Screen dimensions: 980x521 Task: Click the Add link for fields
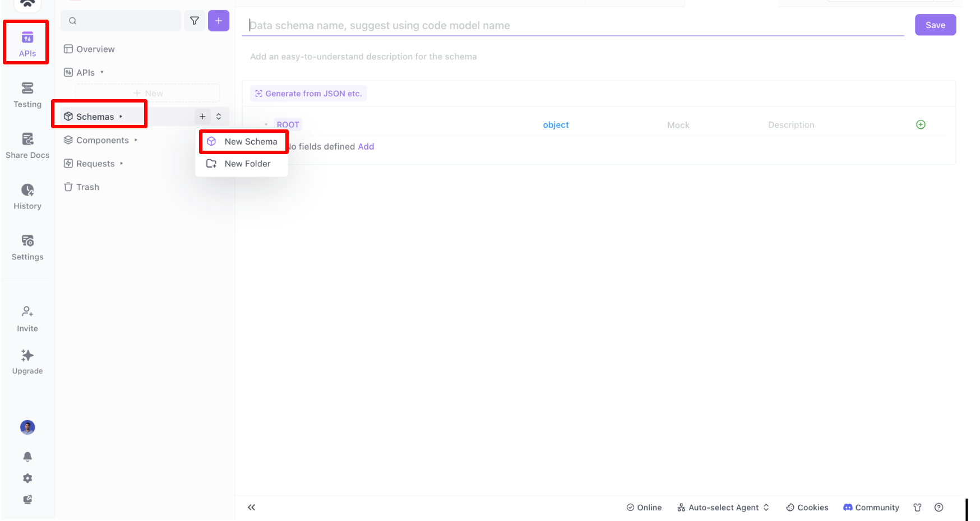[366, 146]
